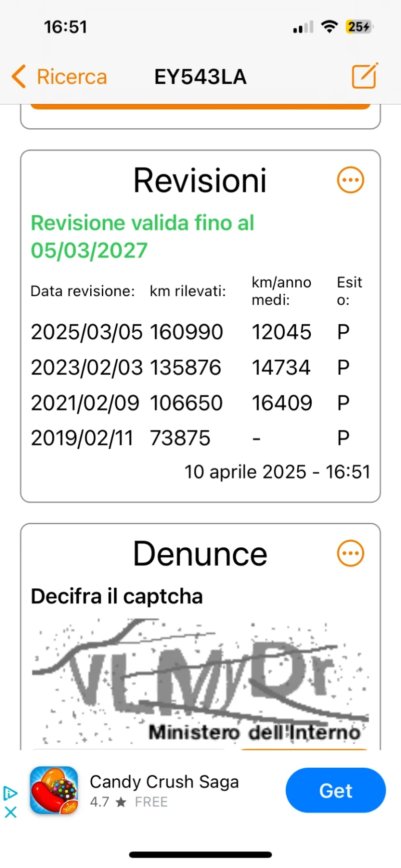Get Candy Crush Saga app
This screenshot has height=868, width=401.
(x=336, y=790)
